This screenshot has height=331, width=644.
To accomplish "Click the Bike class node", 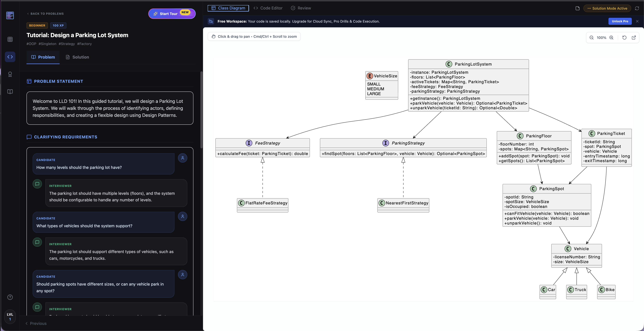I will click(x=606, y=292).
